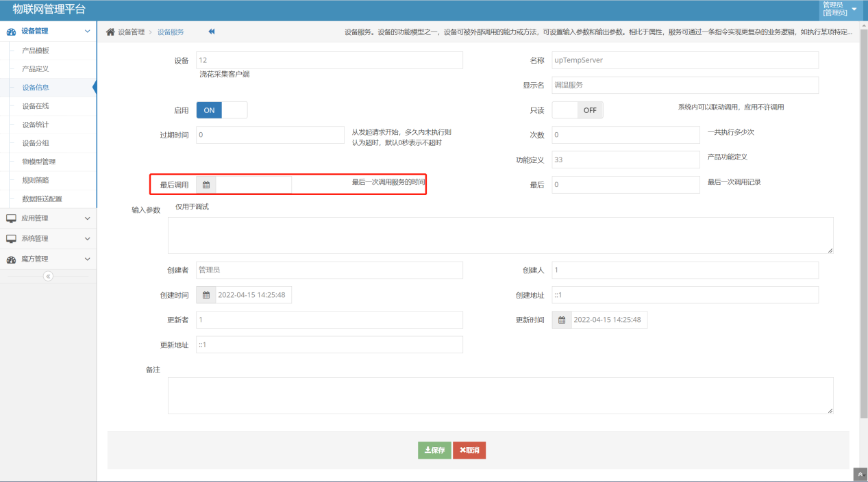This screenshot has width=868, height=482.
Task: Click the 创建人 input field
Action: (685, 270)
